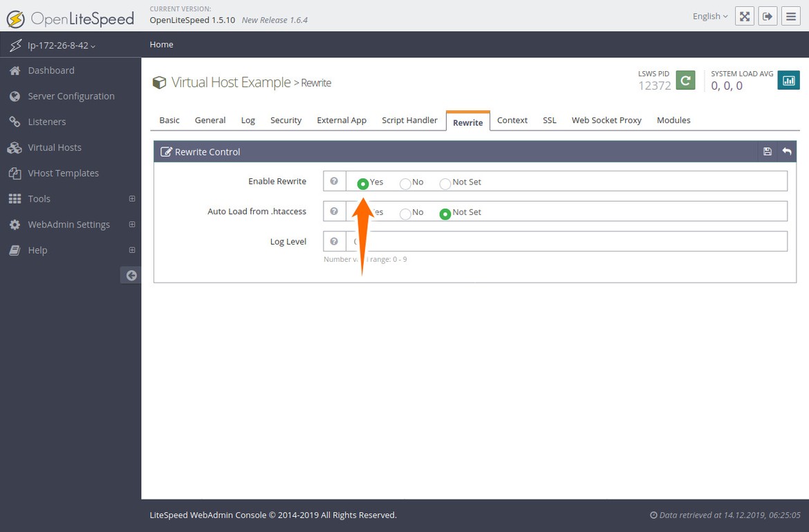Switch to the General tab
Image resolution: width=809 pixels, height=532 pixels.
tap(210, 120)
